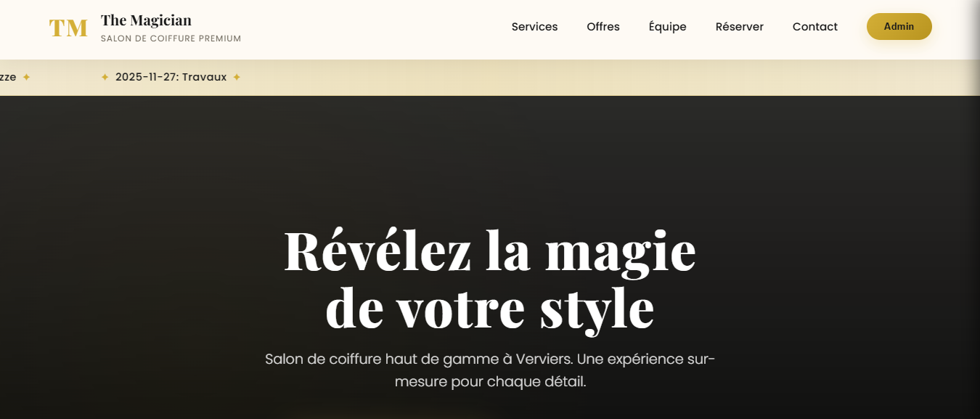Open the Offres navigation link
Image resolution: width=980 pixels, height=419 pixels.
click(x=603, y=26)
